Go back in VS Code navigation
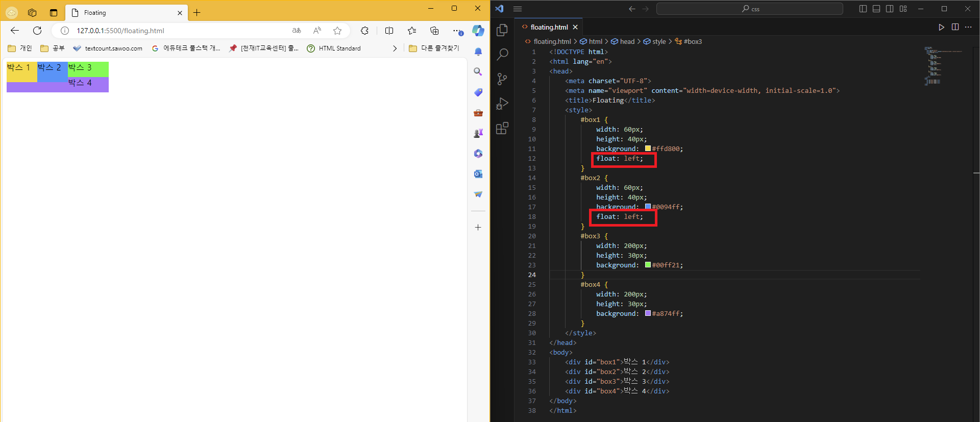Viewport: 980px width, 422px height. coord(632,9)
